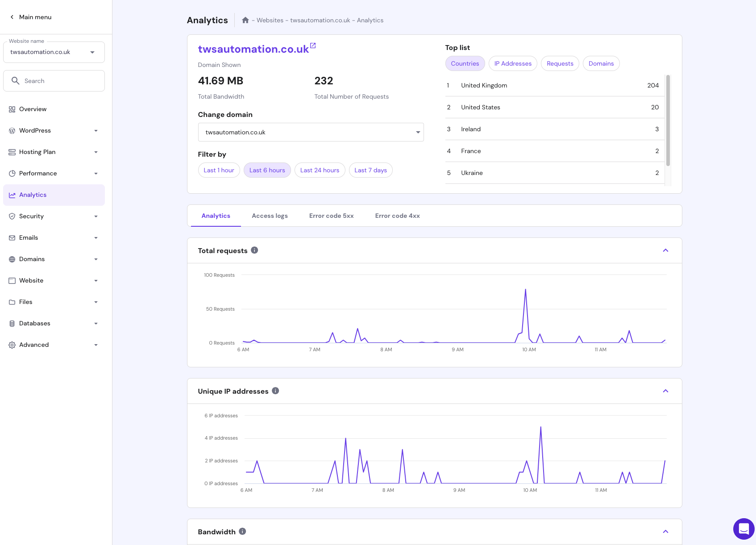Screen dimensions: 756x545
Task: Collapse the Unique IP addresses panel
Action: pos(665,391)
